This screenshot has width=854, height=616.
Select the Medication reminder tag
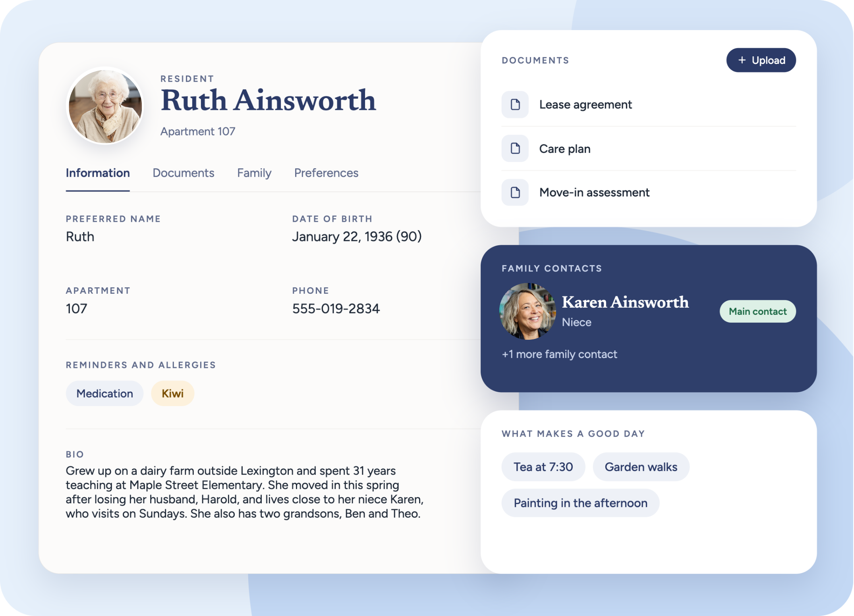coord(105,394)
